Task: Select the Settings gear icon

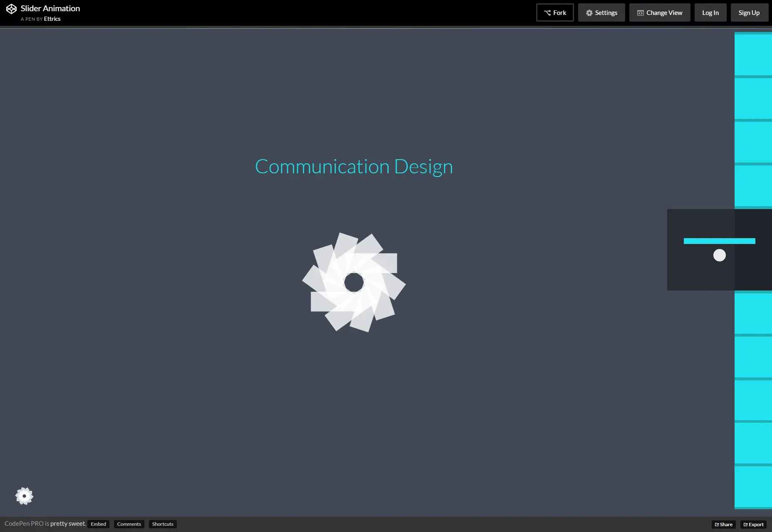Action: coord(589,12)
